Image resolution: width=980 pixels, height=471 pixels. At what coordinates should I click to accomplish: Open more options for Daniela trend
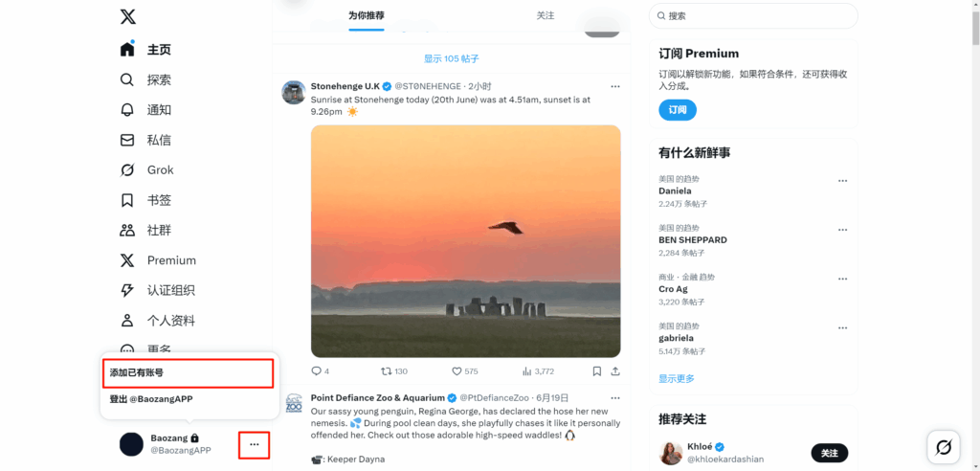coord(842,181)
